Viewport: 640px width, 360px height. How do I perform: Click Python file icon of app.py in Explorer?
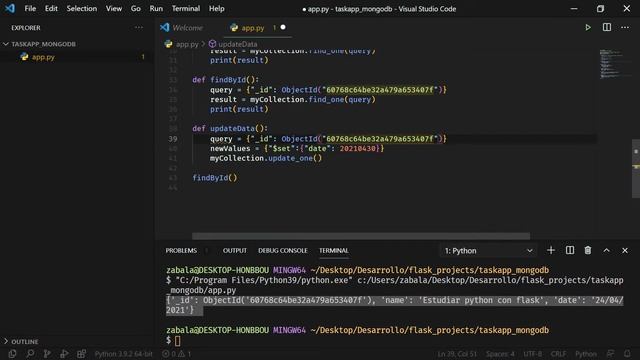point(24,57)
